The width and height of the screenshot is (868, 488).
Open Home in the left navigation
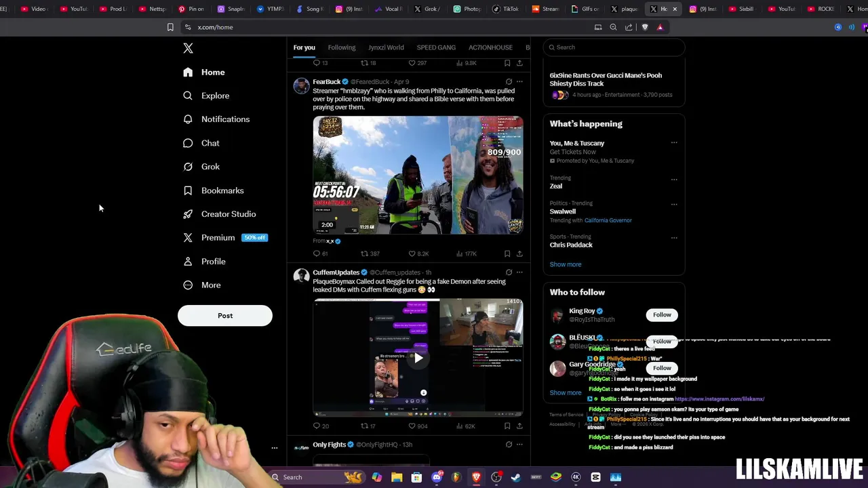point(203,72)
